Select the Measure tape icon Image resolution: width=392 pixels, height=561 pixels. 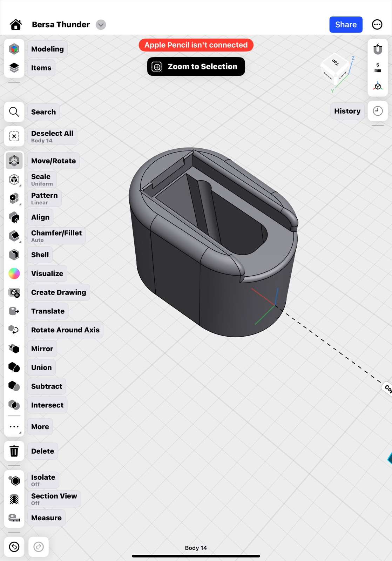[14, 518]
